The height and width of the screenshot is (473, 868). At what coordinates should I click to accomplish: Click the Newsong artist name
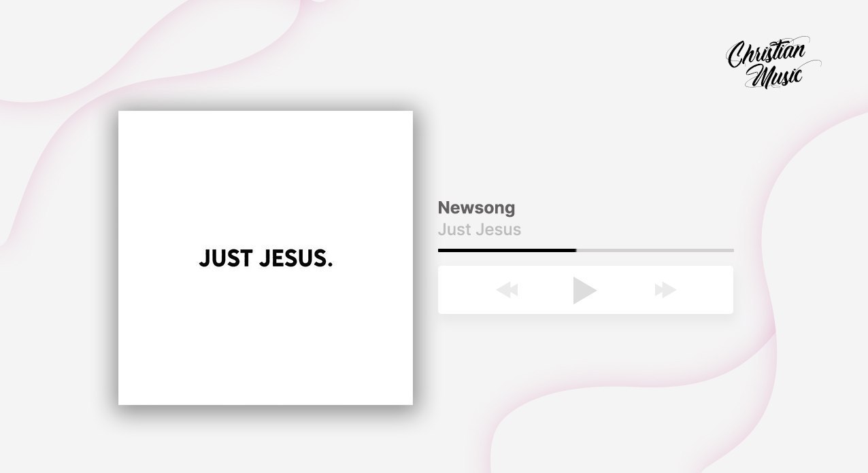coord(476,207)
